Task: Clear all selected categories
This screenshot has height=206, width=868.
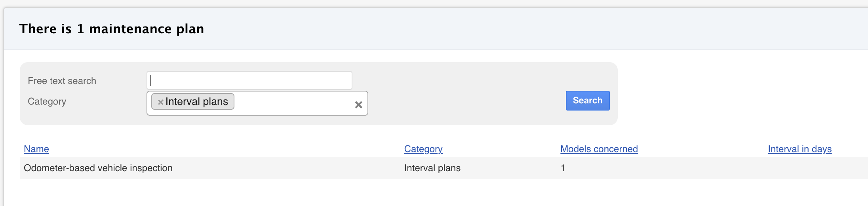Action: [358, 105]
